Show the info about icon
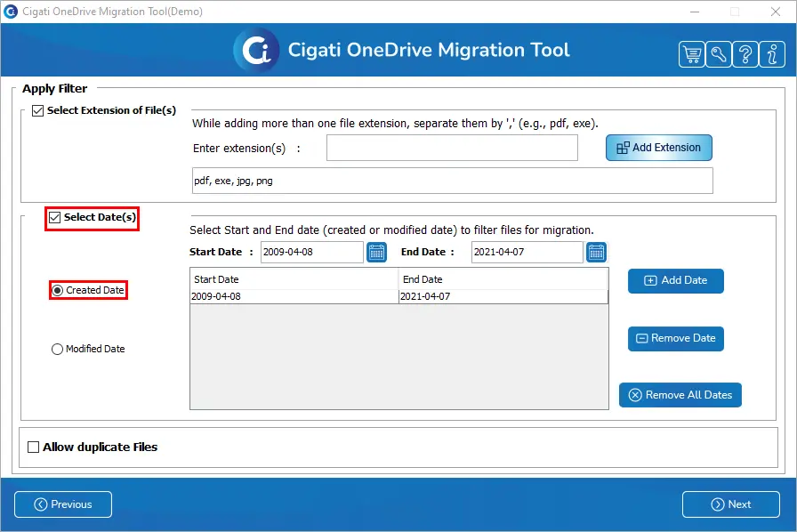Viewport: 797px width, 532px height. pyautogui.click(x=772, y=54)
